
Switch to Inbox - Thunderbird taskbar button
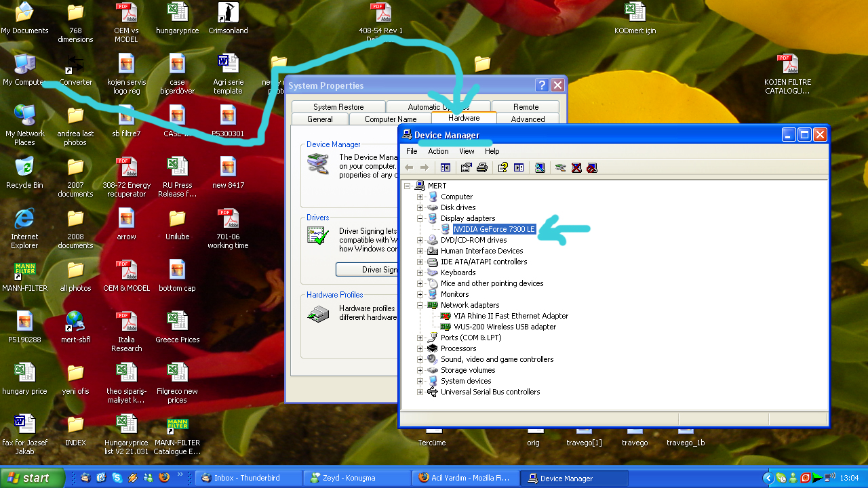[x=249, y=478]
